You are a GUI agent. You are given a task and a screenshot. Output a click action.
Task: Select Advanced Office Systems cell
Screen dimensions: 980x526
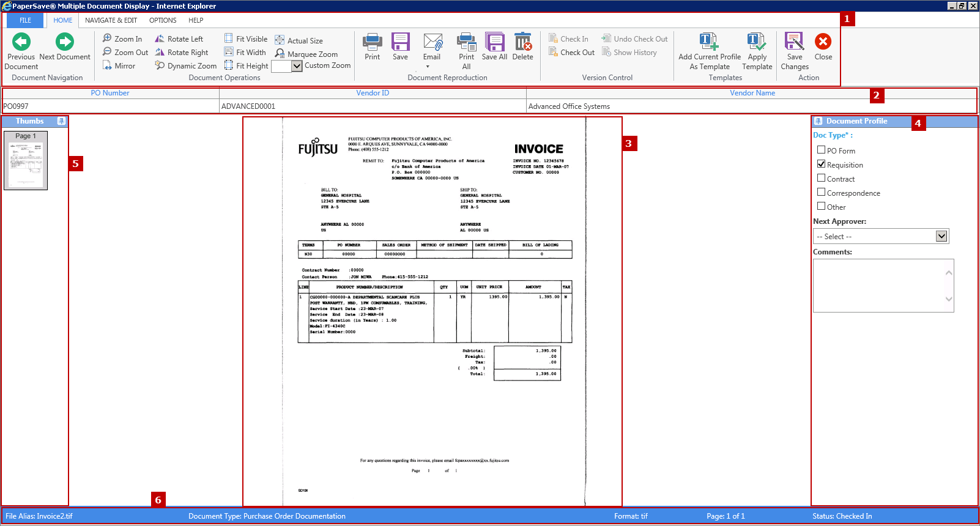[x=752, y=106]
